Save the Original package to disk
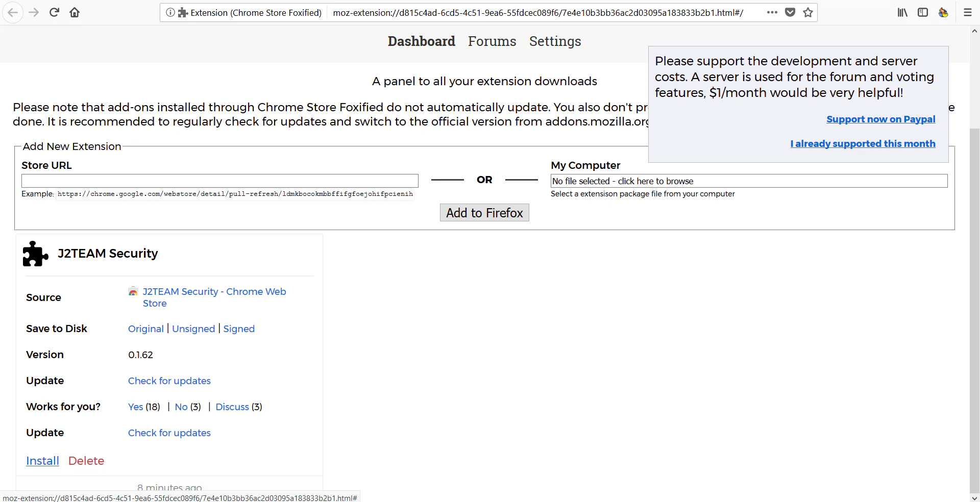The height and width of the screenshot is (502, 980). 146,329
